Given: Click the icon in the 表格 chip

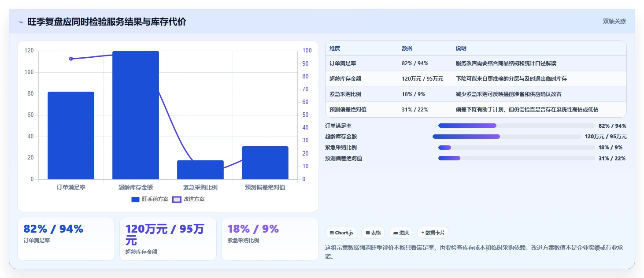Looking at the screenshot, I should tap(368, 233).
